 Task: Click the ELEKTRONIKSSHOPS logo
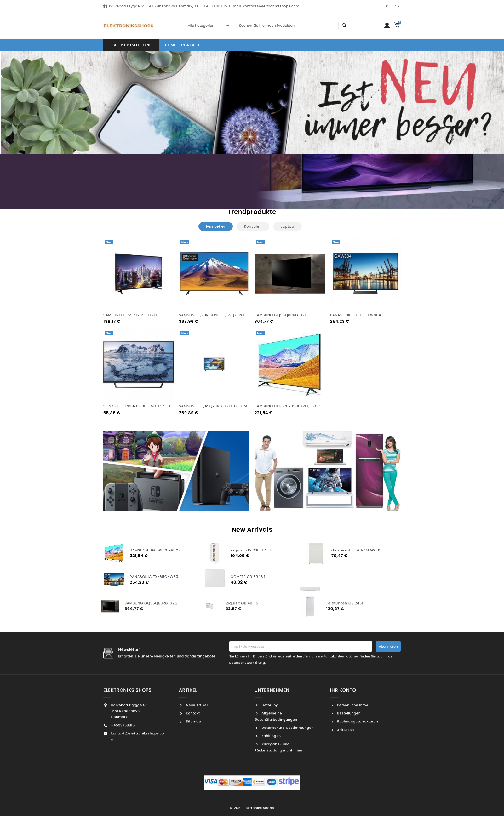[x=128, y=26]
